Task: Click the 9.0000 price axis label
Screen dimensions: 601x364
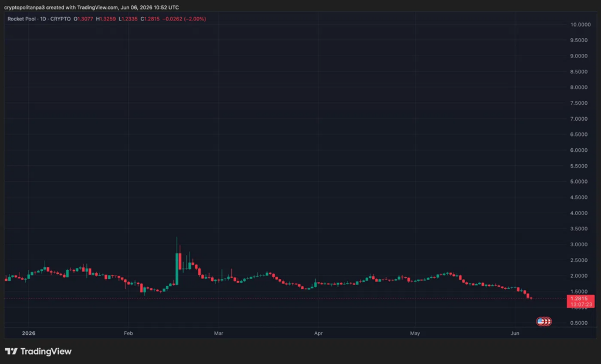Action: [x=579, y=56]
